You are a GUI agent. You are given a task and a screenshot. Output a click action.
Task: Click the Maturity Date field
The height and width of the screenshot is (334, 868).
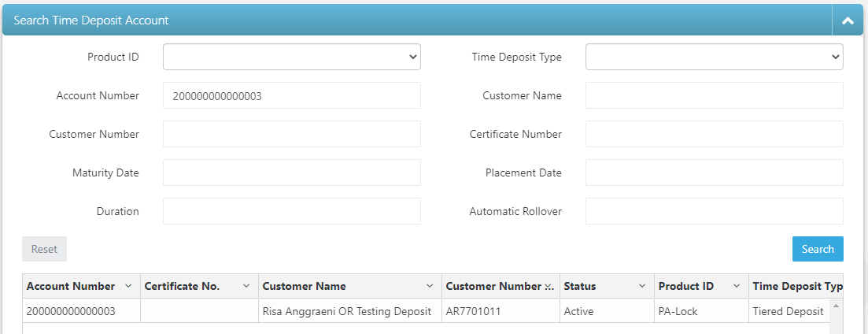[291, 173]
